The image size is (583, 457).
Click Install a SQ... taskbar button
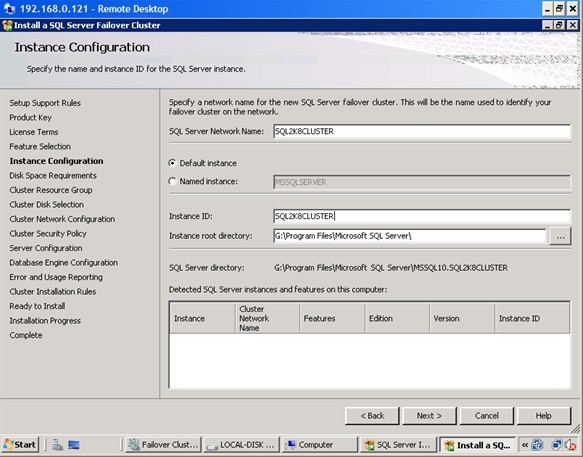477,445
